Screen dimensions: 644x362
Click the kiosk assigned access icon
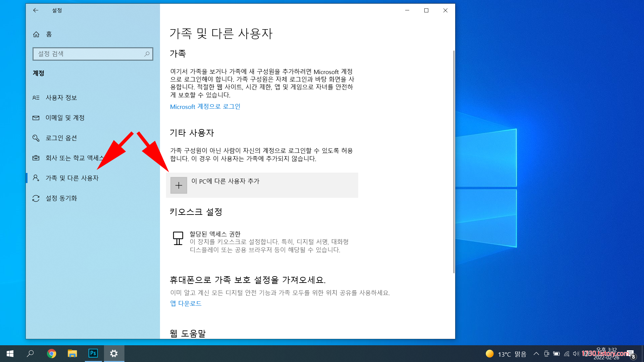pos(178,238)
